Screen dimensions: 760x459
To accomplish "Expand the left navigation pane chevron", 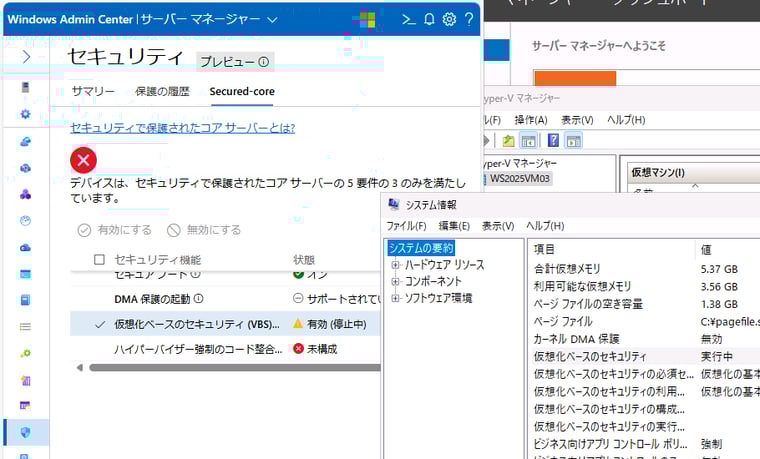I will tap(26, 57).
